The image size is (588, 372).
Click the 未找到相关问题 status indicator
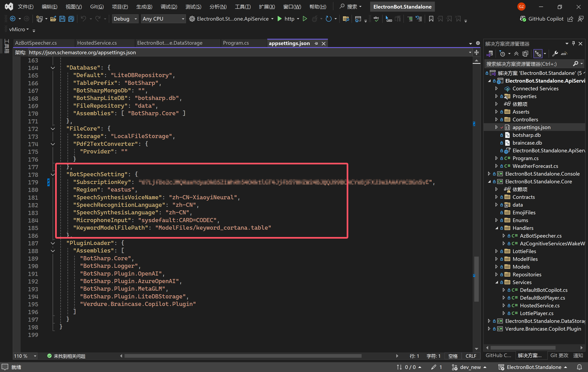[x=66, y=356]
